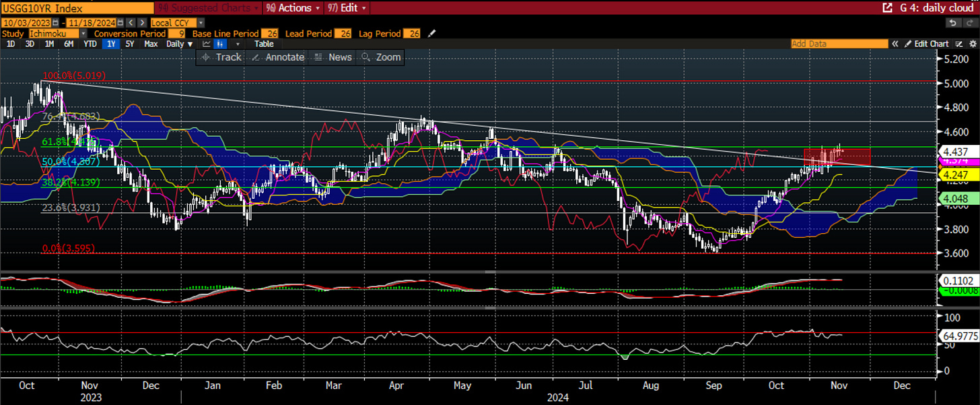980x405 pixels.
Task: Open the start date calendar picker
Action: point(55,23)
